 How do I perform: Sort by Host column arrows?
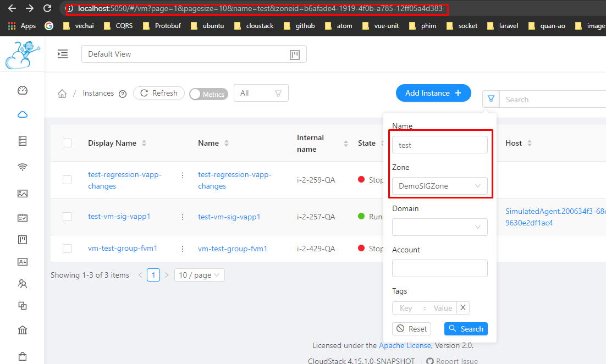[530, 143]
